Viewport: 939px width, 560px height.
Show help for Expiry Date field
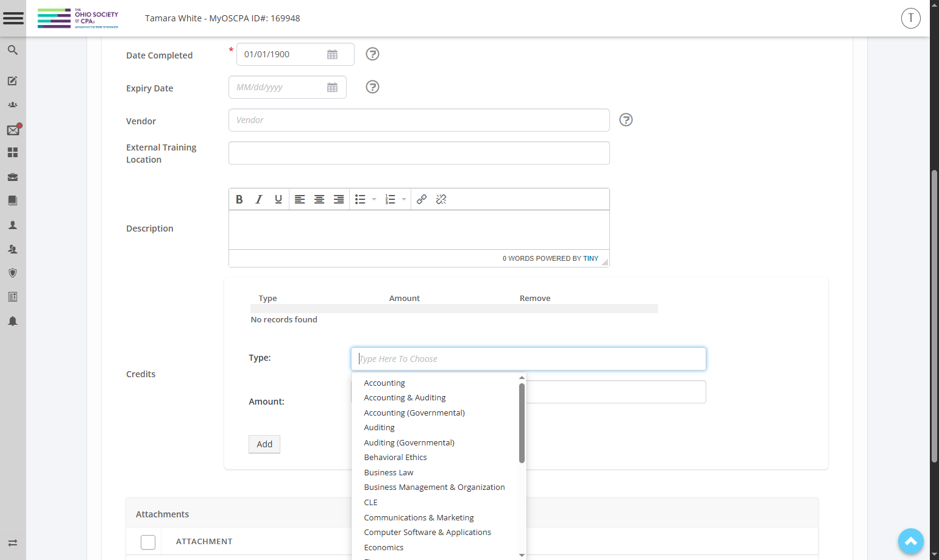pyautogui.click(x=372, y=87)
